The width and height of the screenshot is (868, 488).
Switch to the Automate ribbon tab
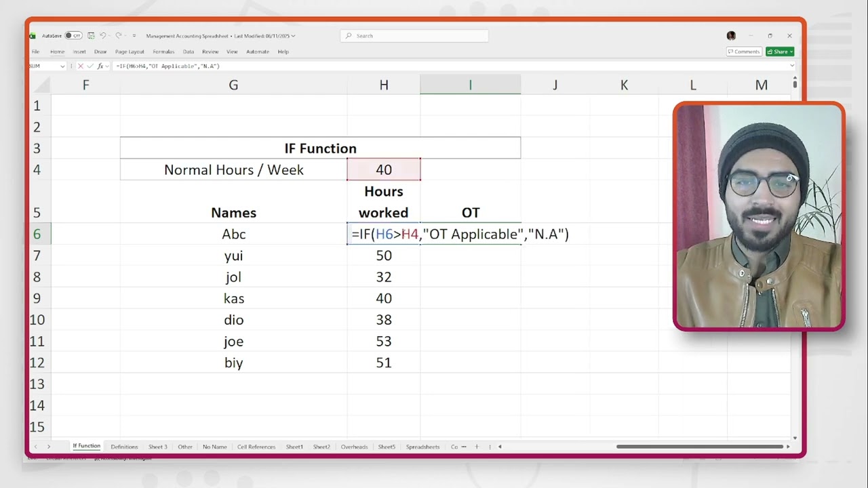[258, 52]
